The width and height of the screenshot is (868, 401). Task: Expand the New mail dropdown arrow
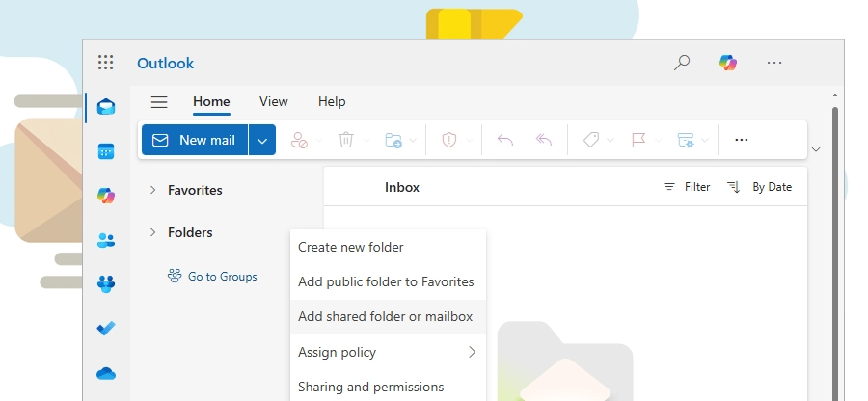point(262,140)
